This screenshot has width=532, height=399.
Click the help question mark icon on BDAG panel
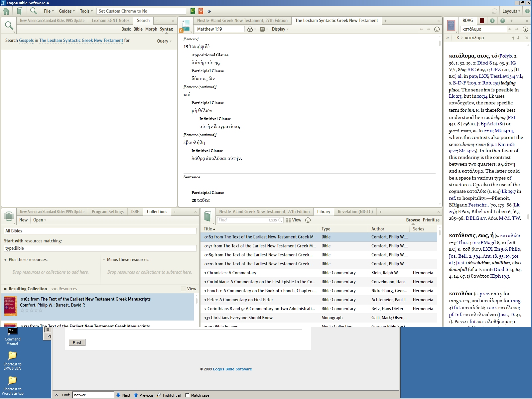click(x=502, y=20)
